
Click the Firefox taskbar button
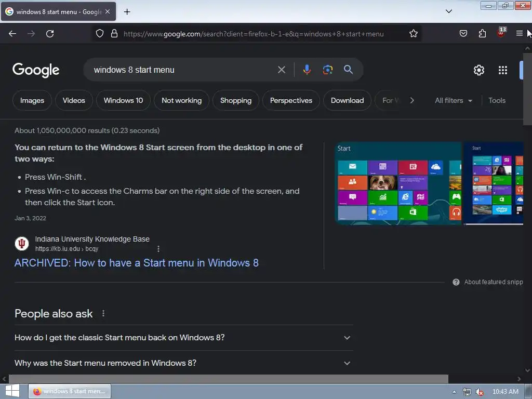point(70,391)
